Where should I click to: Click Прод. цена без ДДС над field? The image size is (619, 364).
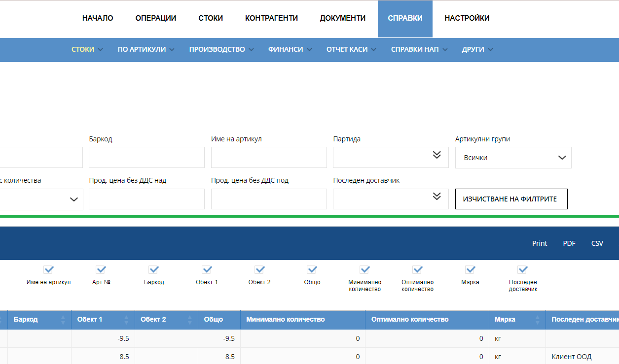point(146,199)
